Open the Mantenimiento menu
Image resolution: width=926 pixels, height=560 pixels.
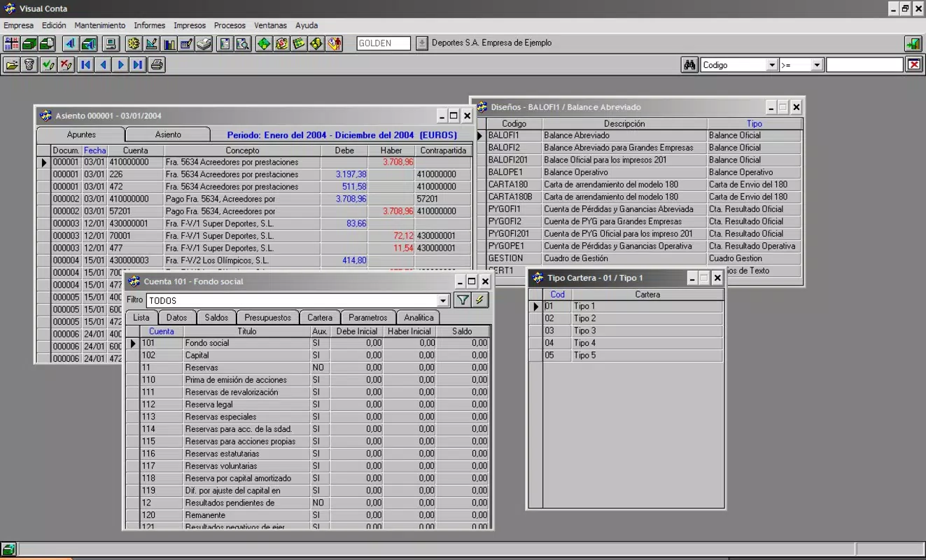pyautogui.click(x=100, y=25)
